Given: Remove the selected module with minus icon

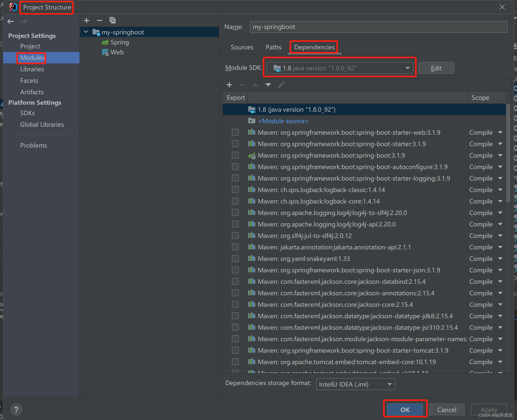Looking at the screenshot, I should (x=100, y=20).
